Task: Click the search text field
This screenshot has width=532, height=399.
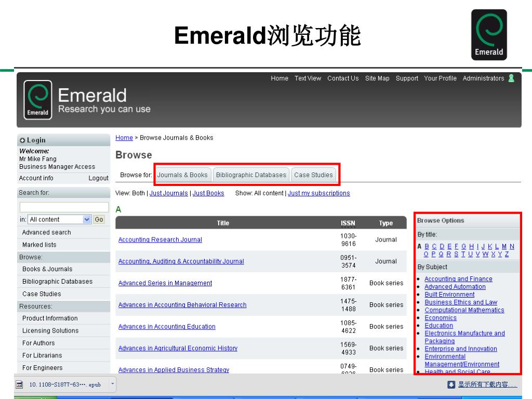Action: (x=64, y=207)
